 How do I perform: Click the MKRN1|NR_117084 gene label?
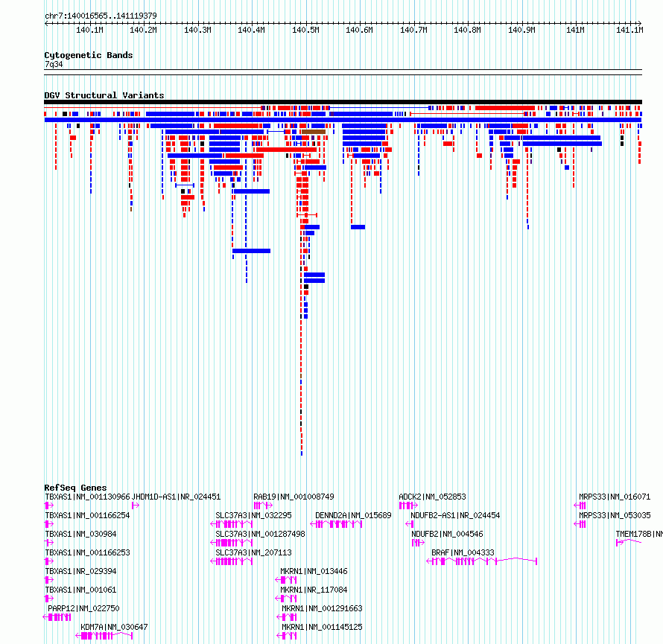314,590
